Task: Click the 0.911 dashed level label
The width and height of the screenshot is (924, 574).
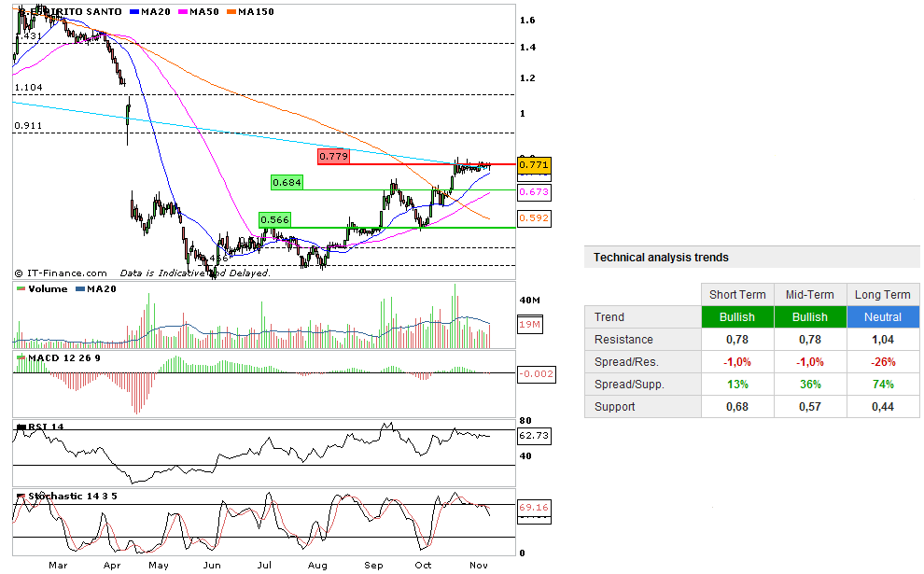Action: click(x=28, y=125)
